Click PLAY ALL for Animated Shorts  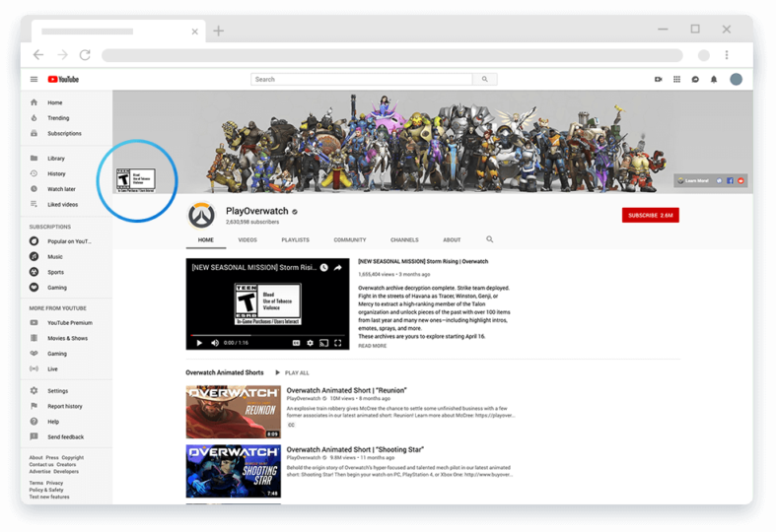(292, 372)
